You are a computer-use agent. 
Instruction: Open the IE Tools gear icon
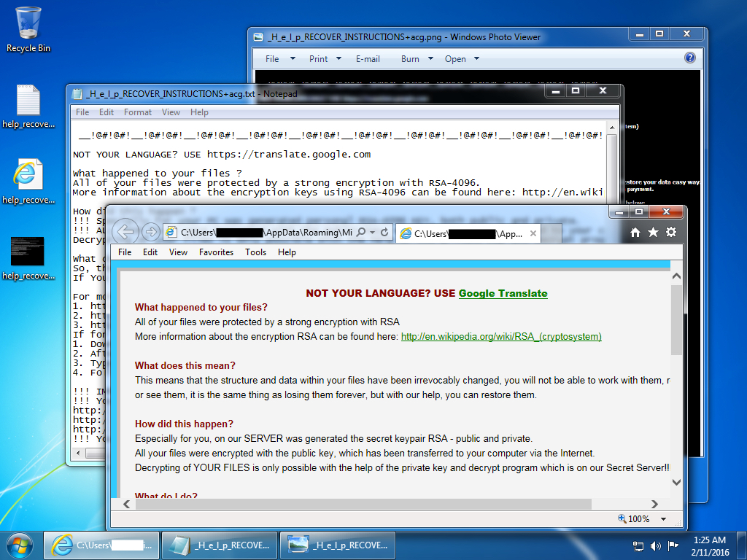point(670,232)
